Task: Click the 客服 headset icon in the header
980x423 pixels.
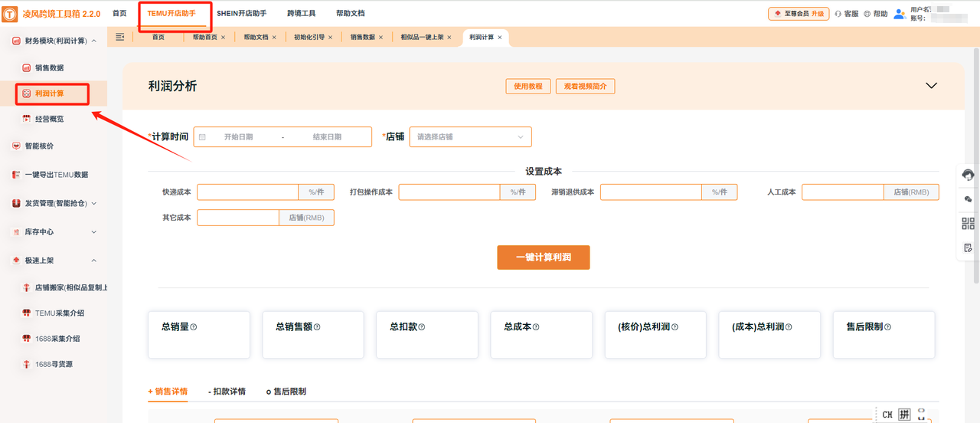Action: (x=838, y=14)
